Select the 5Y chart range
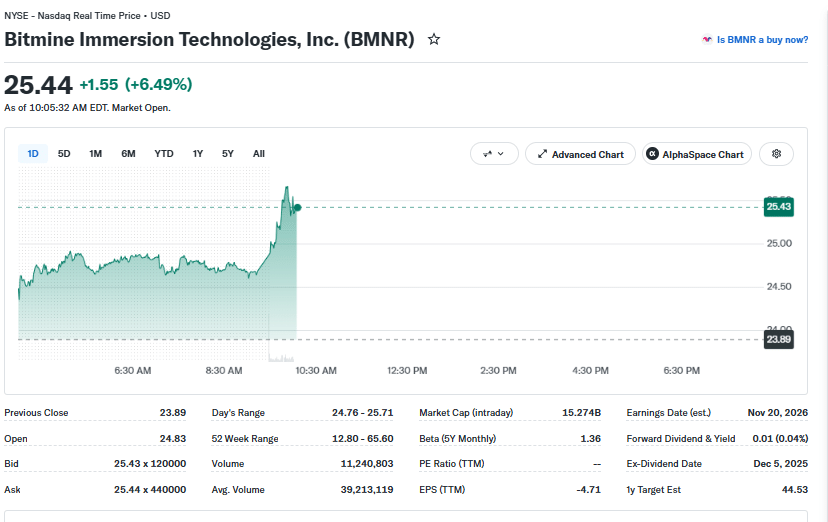 pos(228,154)
